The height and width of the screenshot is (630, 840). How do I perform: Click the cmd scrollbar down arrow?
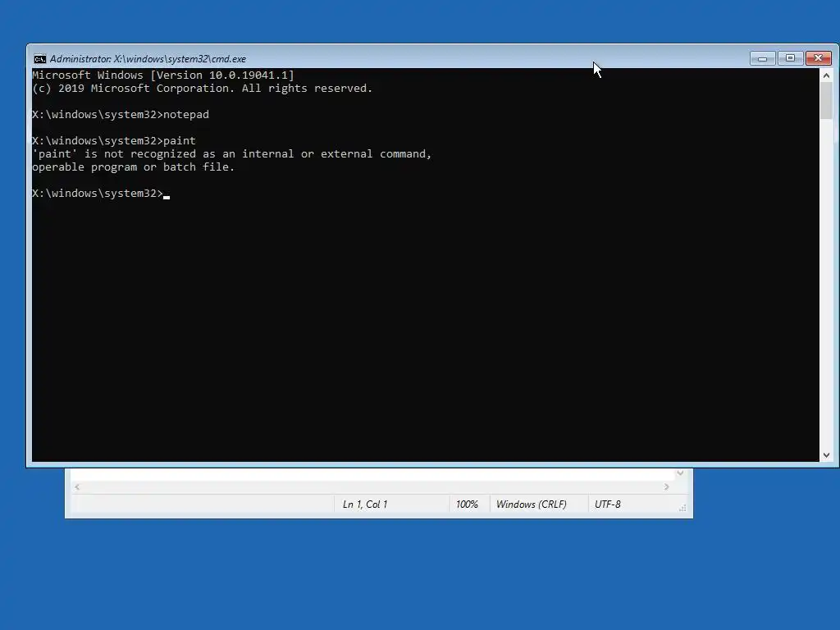click(x=826, y=454)
